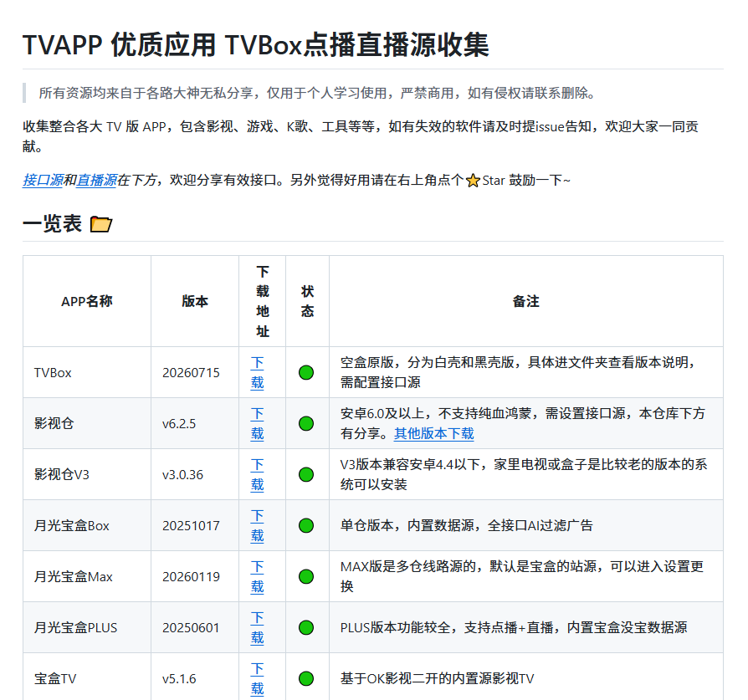Click the 下载 link for 月光宝盒Max
This screenshot has width=748, height=700.
(257, 576)
